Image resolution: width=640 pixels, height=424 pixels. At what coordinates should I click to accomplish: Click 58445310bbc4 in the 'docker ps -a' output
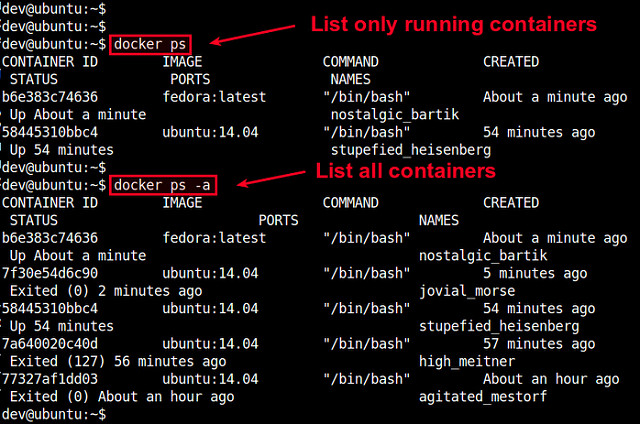[50, 309]
